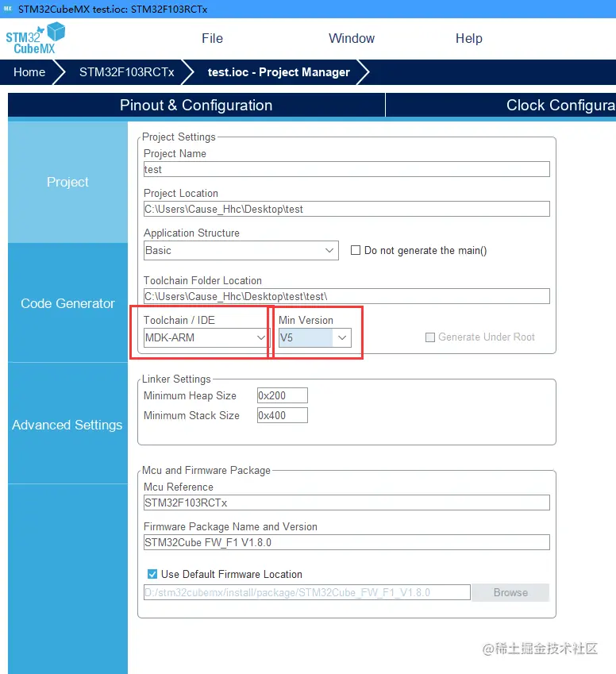This screenshot has height=674, width=616.
Task: Click the Toolchain Folder Location field
Action: tap(346, 296)
